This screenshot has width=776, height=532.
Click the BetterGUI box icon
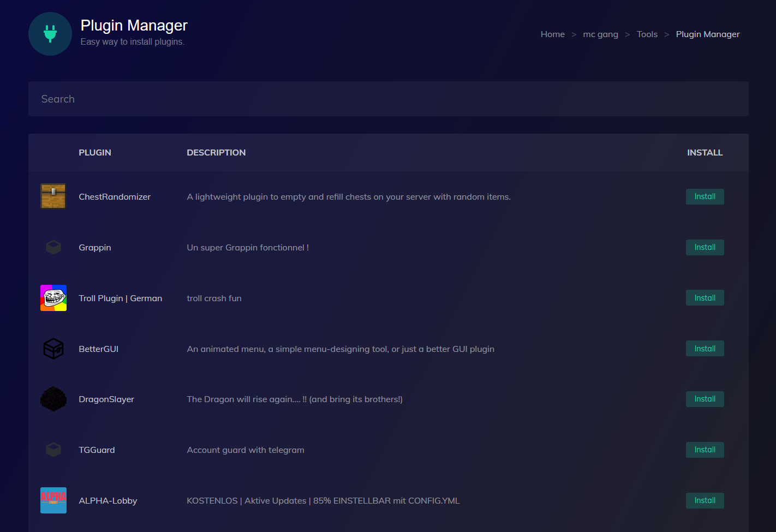click(53, 349)
